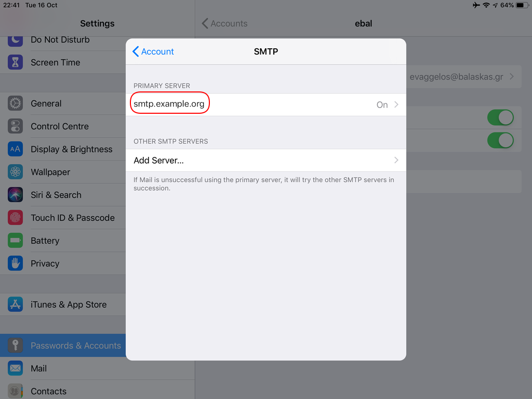Go back using the Account button
532x399 pixels.
coord(153,51)
